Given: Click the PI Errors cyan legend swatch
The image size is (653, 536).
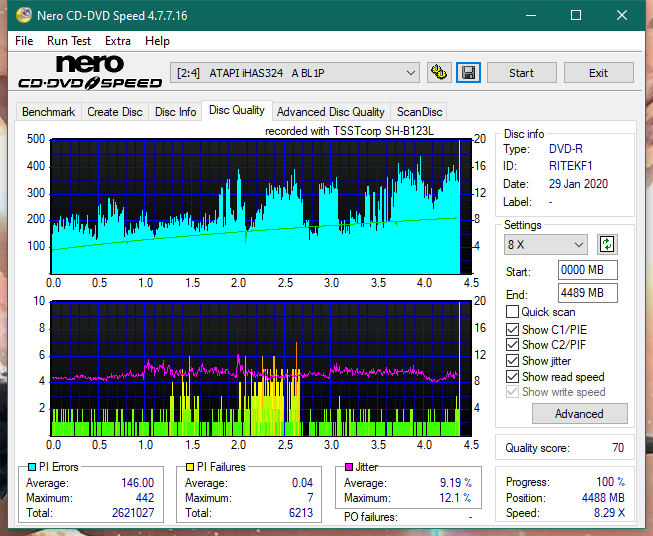Looking at the screenshot, I should pos(32,467).
